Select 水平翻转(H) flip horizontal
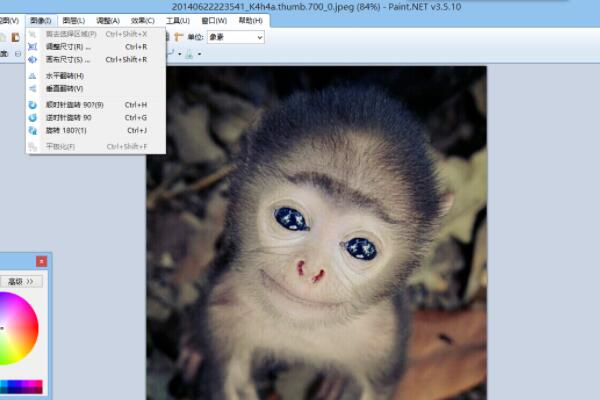This screenshot has width=600, height=400. [96, 76]
